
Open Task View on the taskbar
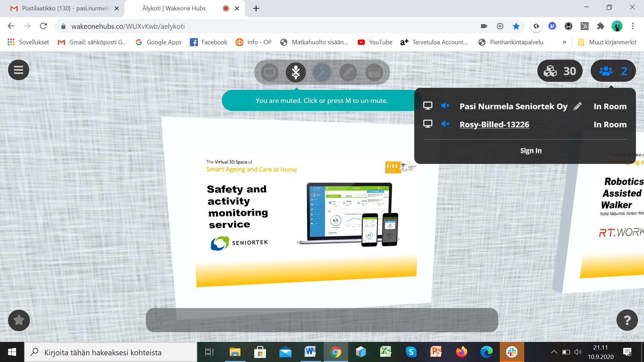click(209, 352)
